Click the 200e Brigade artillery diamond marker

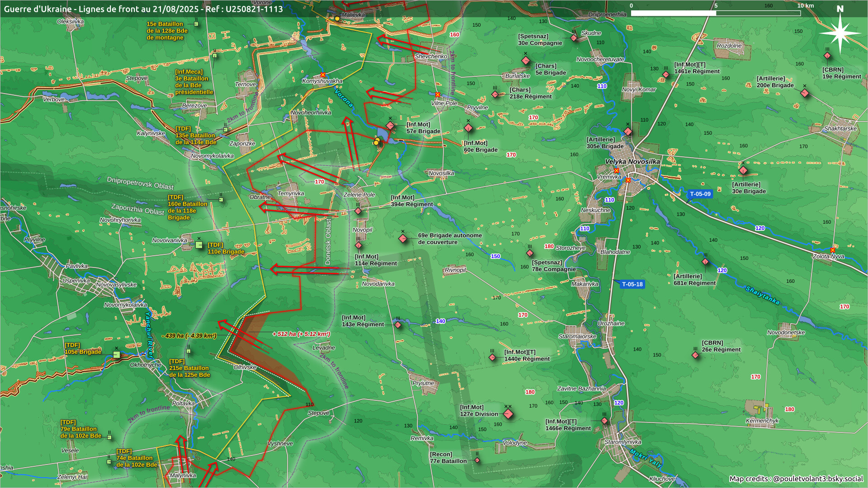pos(805,93)
